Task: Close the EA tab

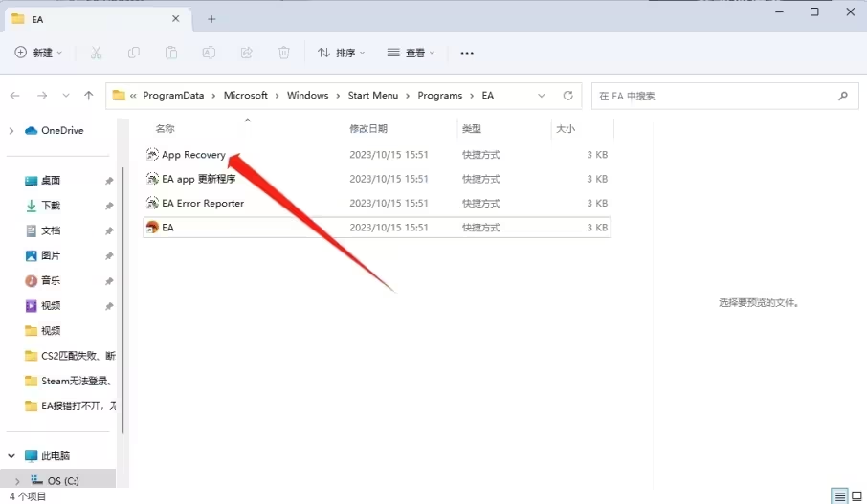Action: click(x=175, y=19)
